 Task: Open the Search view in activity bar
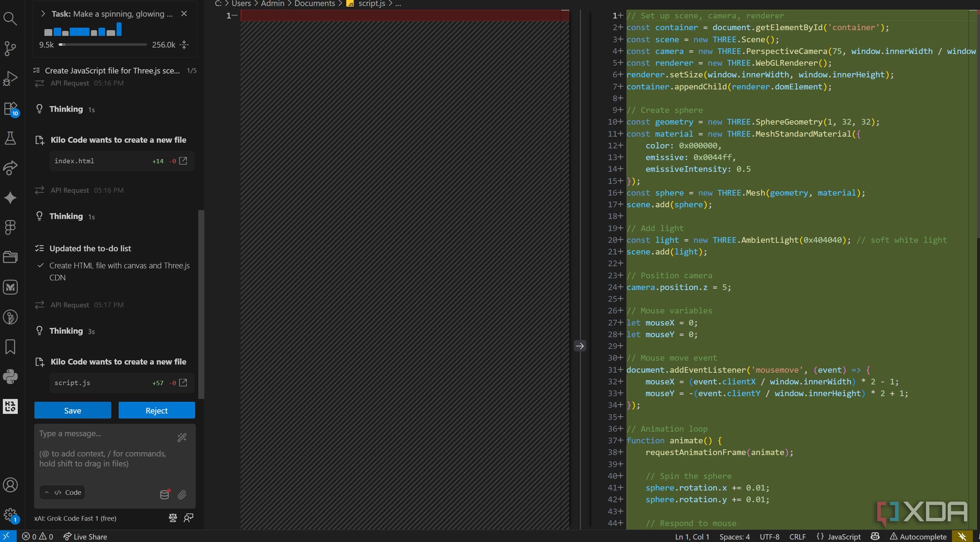tap(10, 18)
